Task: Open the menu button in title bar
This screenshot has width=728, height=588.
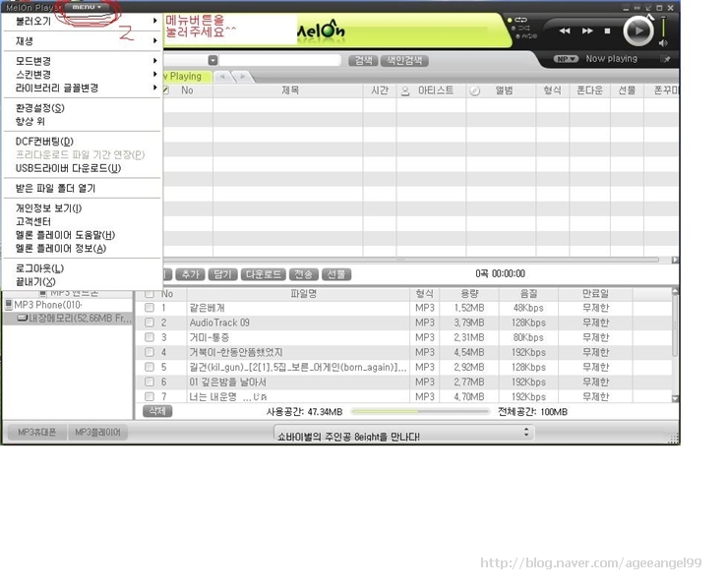Action: pyautogui.click(x=86, y=7)
